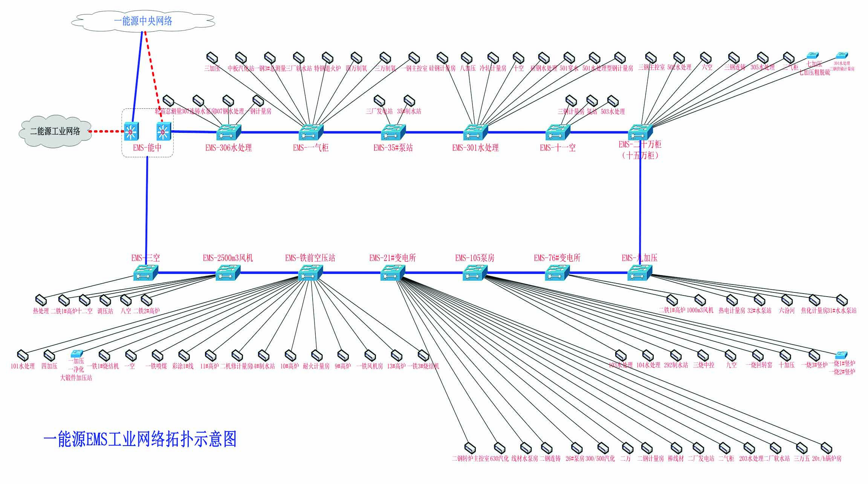Click the 一烧2#竖炉 label
The image size is (868, 484).
click(842, 372)
